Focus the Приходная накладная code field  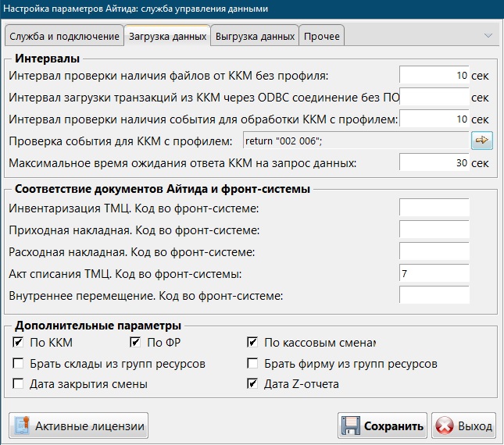click(434, 230)
